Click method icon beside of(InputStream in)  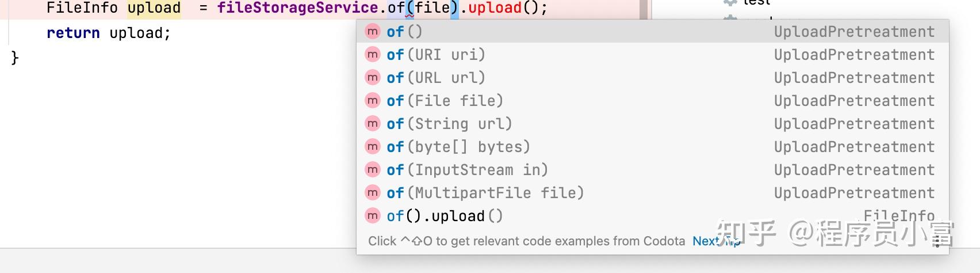pos(373,170)
